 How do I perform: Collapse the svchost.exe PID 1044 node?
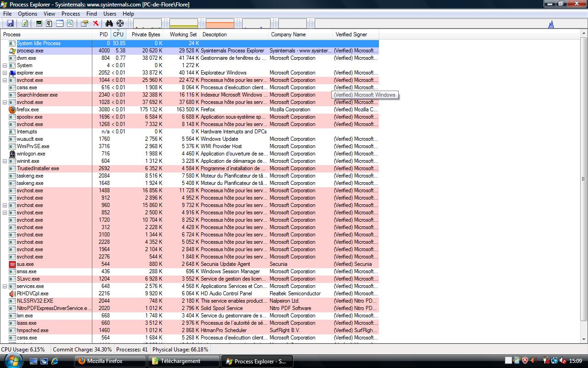click(5, 80)
